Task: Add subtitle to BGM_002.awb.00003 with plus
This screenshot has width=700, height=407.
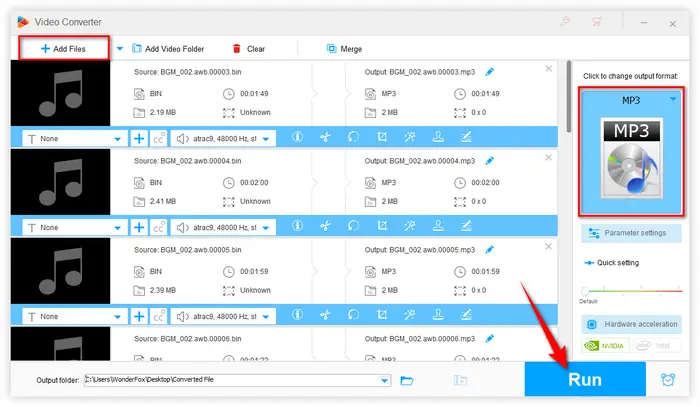Action: click(x=139, y=139)
